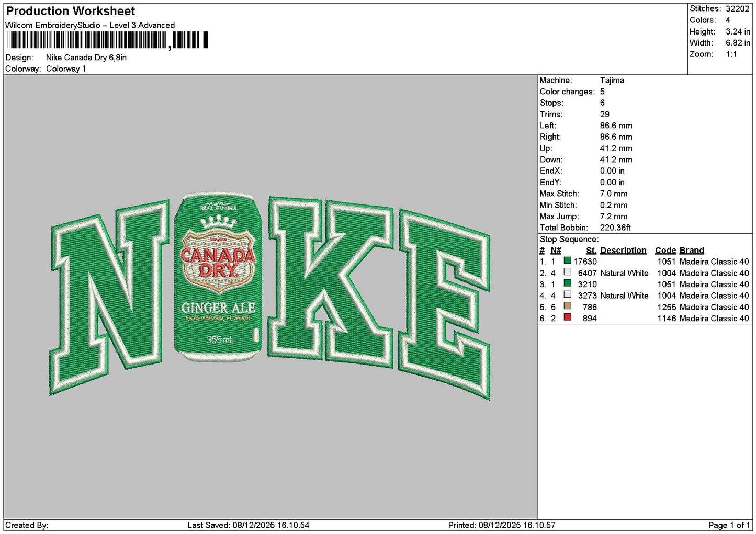Click thread code 1146 in stop 6

pos(667,319)
